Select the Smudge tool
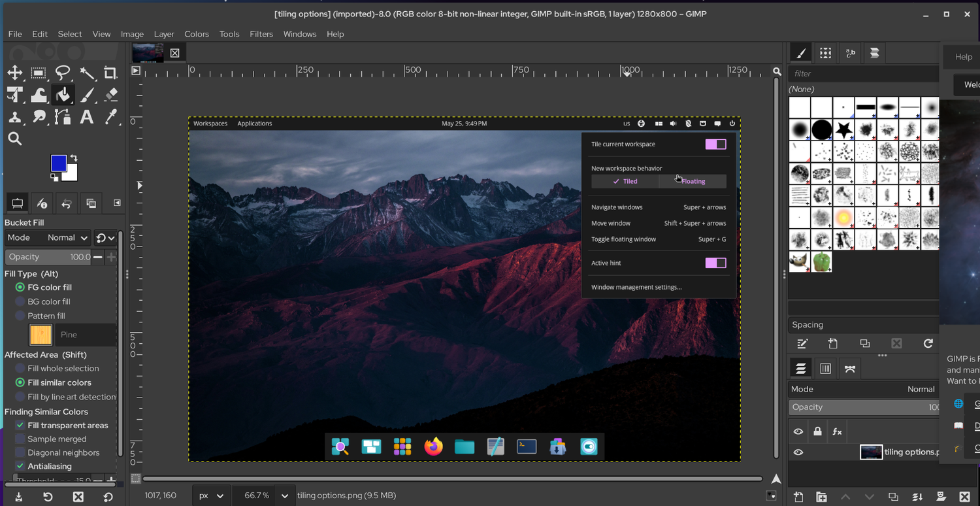This screenshot has width=980, height=506. click(x=39, y=117)
